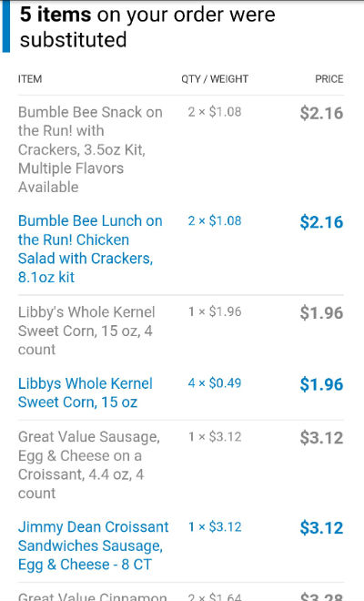Viewport: 364px width, 601px height.
Task: Click the QTY / WEIGHT column header
Action: pos(215,79)
